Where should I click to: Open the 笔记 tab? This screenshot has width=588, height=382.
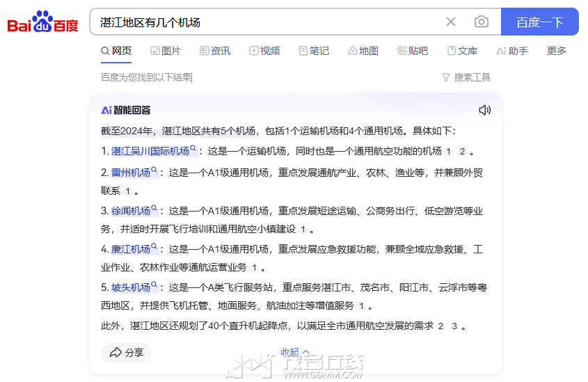[315, 51]
